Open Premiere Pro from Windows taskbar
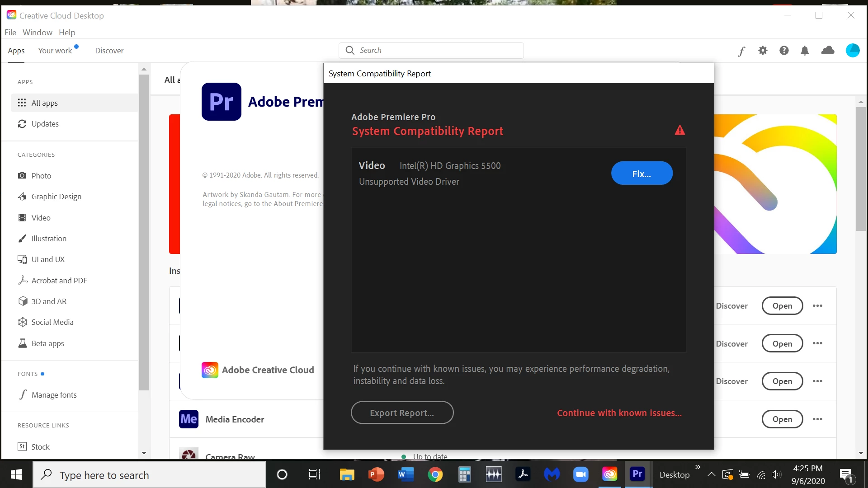Viewport: 868px width, 488px height. (637, 474)
